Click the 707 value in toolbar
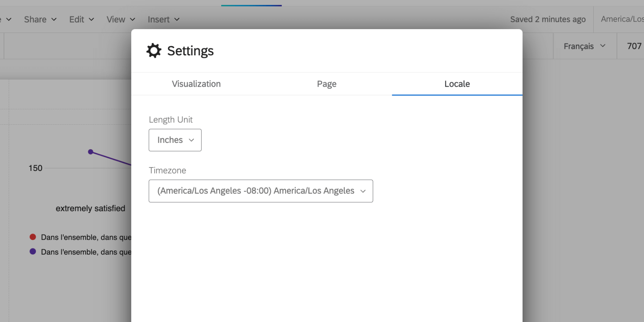Image resolution: width=644 pixels, height=322 pixels. (x=634, y=46)
